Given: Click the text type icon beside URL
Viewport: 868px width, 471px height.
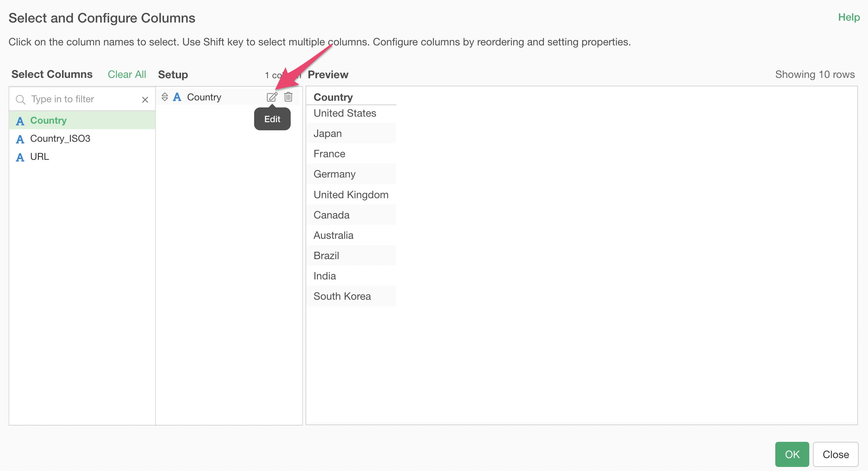Looking at the screenshot, I should click(x=20, y=157).
